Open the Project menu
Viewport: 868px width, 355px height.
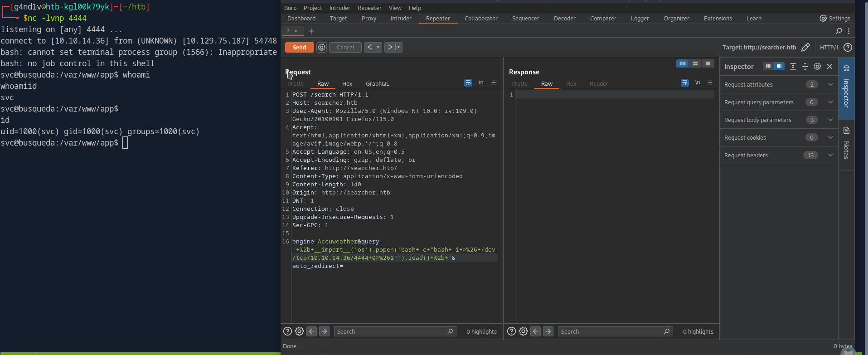(x=313, y=8)
